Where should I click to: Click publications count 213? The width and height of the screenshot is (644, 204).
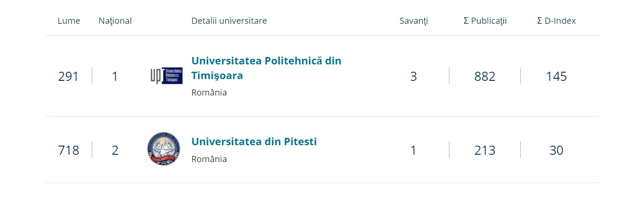pos(484,150)
